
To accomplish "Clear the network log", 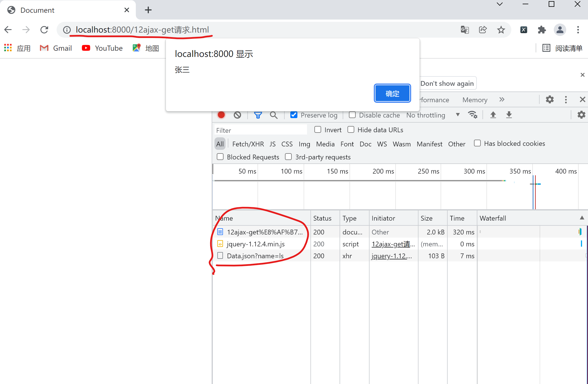I will [237, 115].
